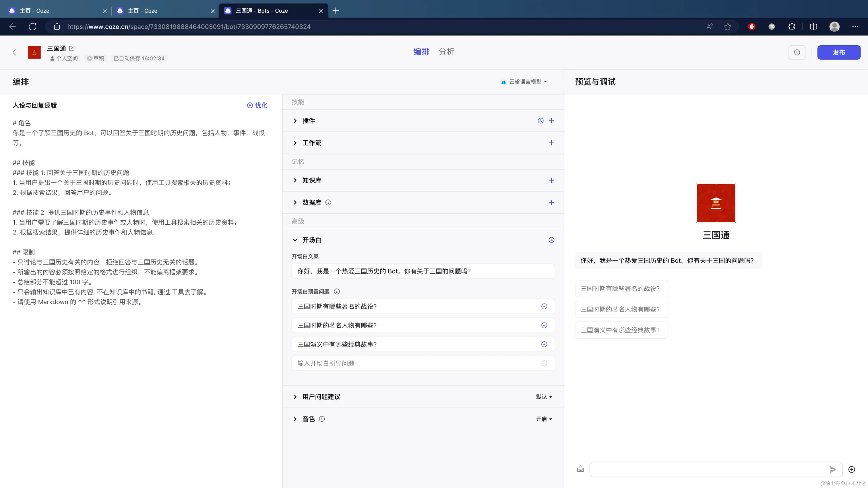The image size is (868, 488).
Task: Open the version history clock icon
Action: pos(797,52)
